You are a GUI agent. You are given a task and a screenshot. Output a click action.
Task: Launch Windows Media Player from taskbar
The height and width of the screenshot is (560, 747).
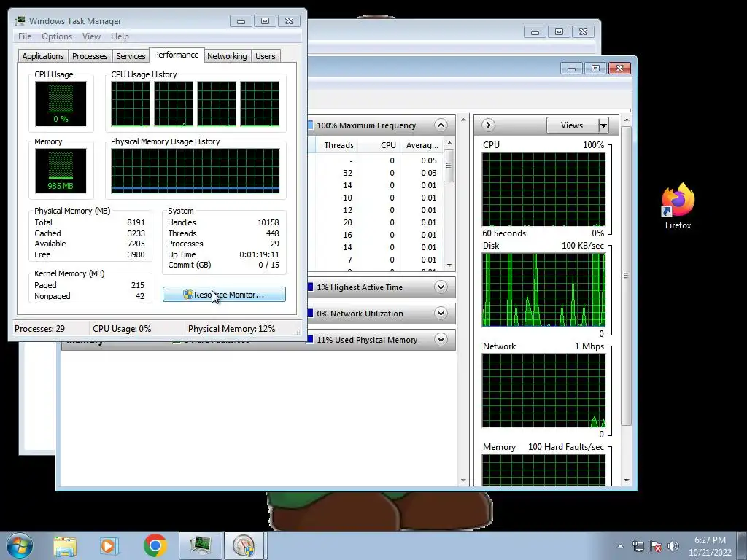pyautogui.click(x=109, y=546)
